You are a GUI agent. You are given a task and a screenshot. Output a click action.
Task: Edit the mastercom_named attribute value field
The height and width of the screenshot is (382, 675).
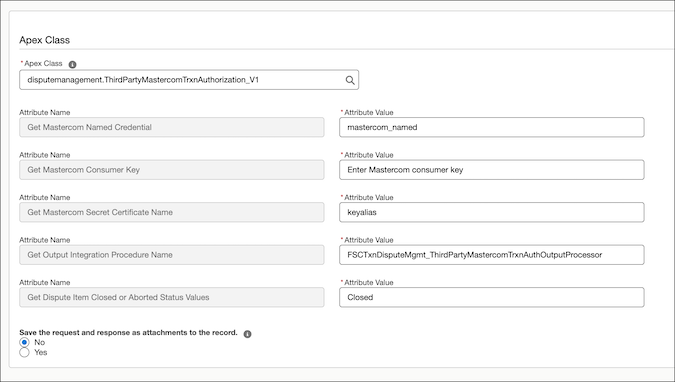click(492, 127)
